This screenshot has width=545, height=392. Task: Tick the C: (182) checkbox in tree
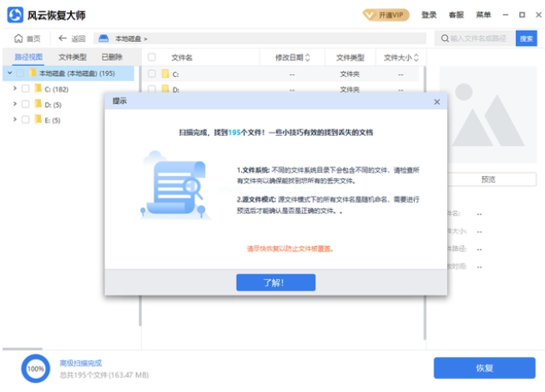click(25, 88)
